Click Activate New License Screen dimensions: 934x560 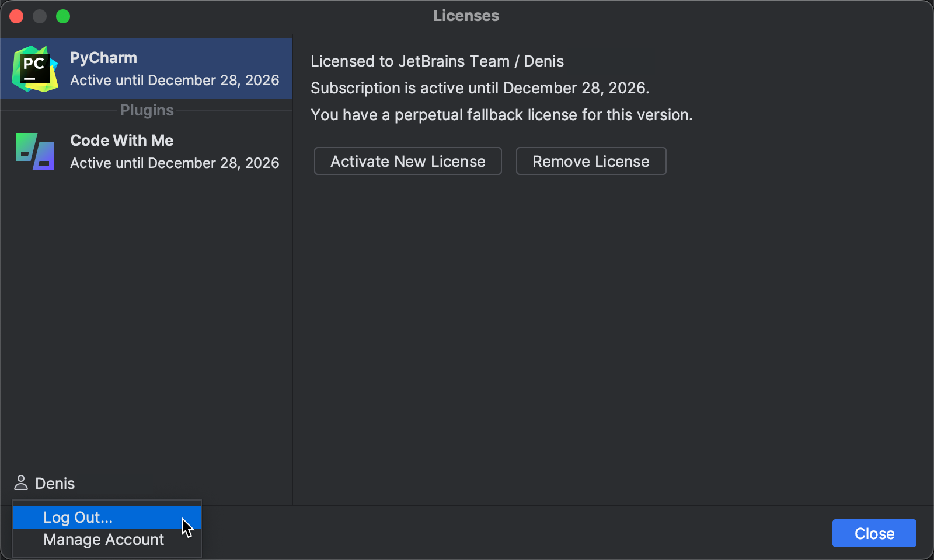tap(407, 161)
